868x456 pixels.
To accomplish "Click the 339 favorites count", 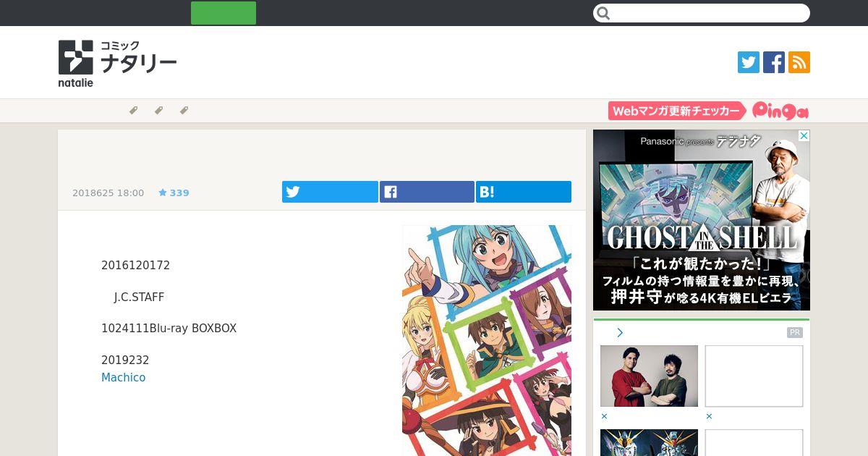I will (179, 193).
